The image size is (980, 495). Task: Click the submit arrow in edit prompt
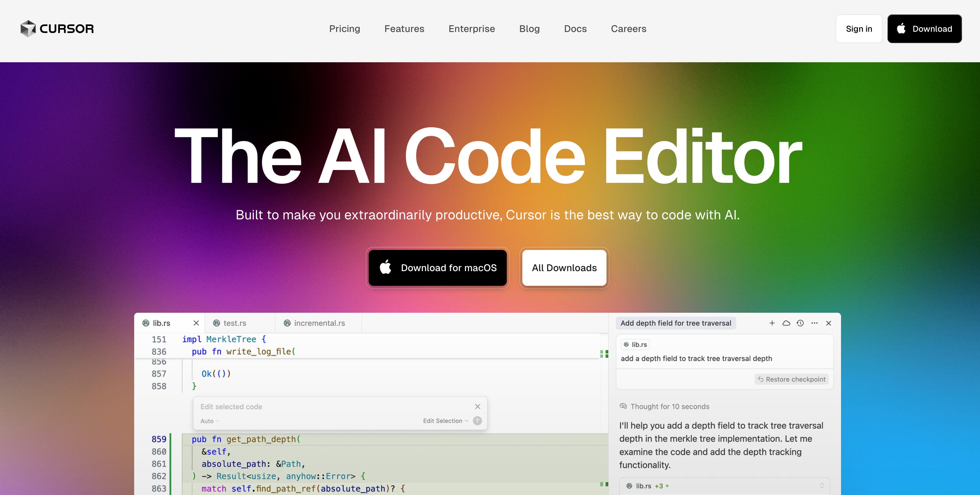(477, 421)
